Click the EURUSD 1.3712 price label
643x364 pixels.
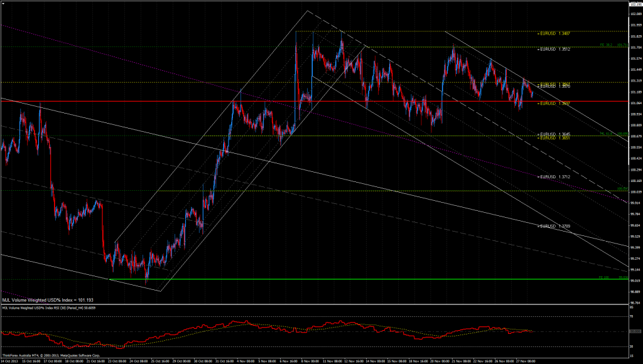(554, 177)
